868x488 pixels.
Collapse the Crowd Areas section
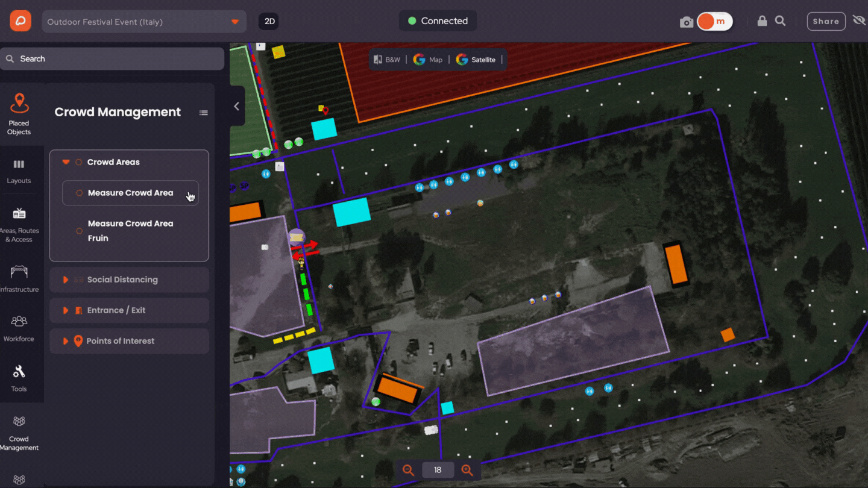point(66,162)
